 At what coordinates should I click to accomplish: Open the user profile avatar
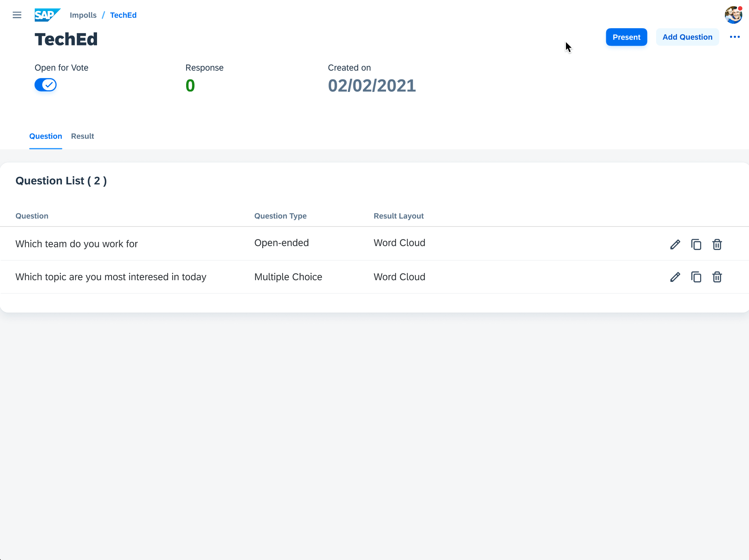pos(733,15)
